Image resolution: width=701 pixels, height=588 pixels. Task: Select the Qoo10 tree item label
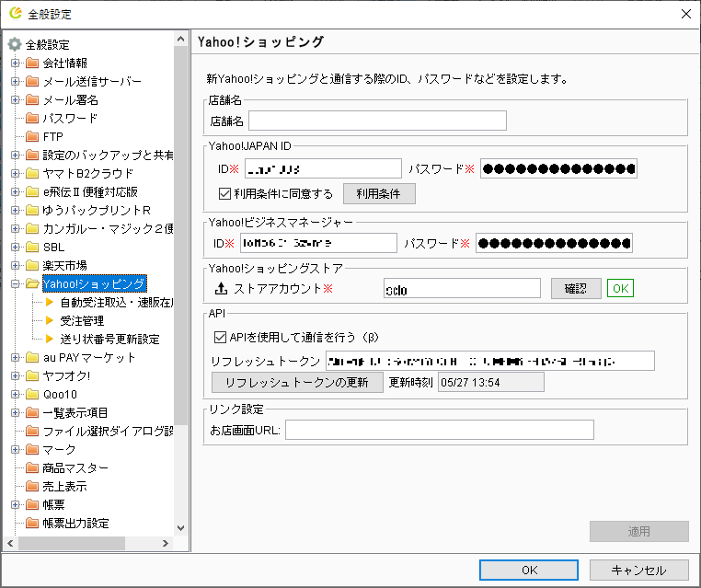pos(60,394)
